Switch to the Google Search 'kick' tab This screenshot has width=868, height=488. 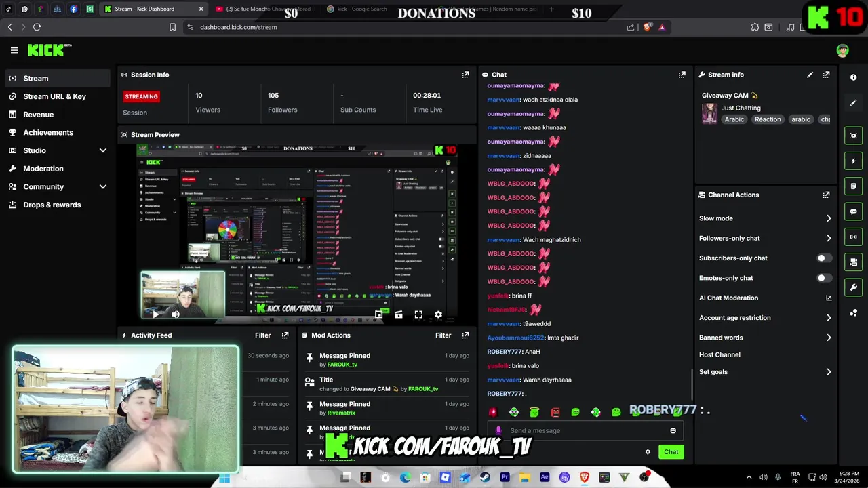[361, 9]
